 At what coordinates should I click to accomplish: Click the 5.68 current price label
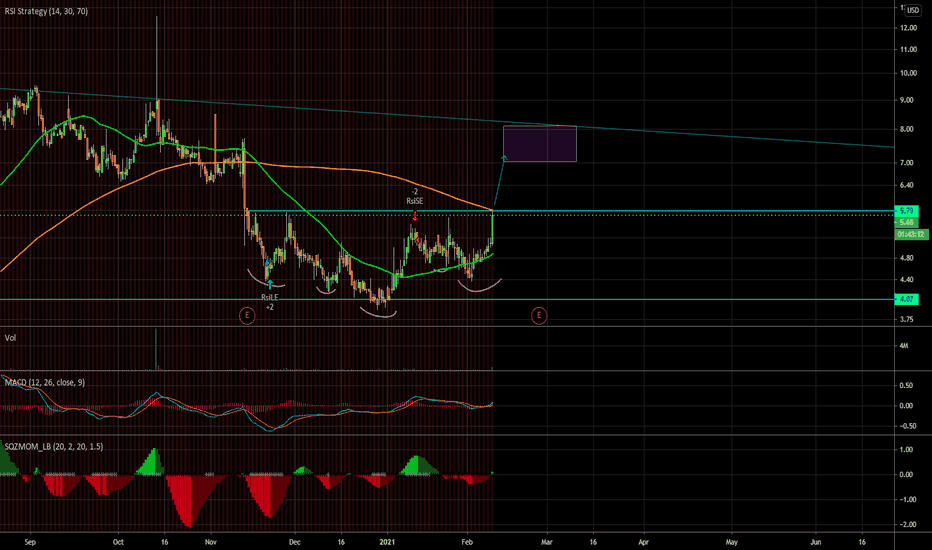pos(906,222)
